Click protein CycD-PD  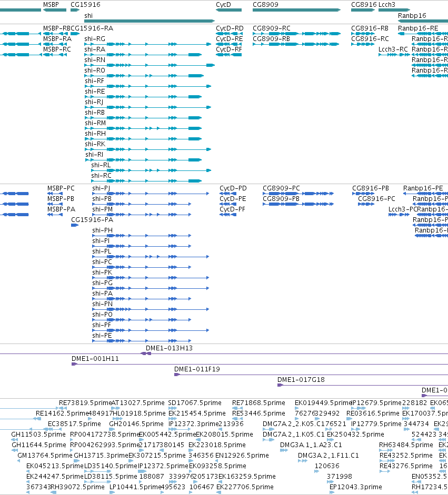[x=228, y=194]
